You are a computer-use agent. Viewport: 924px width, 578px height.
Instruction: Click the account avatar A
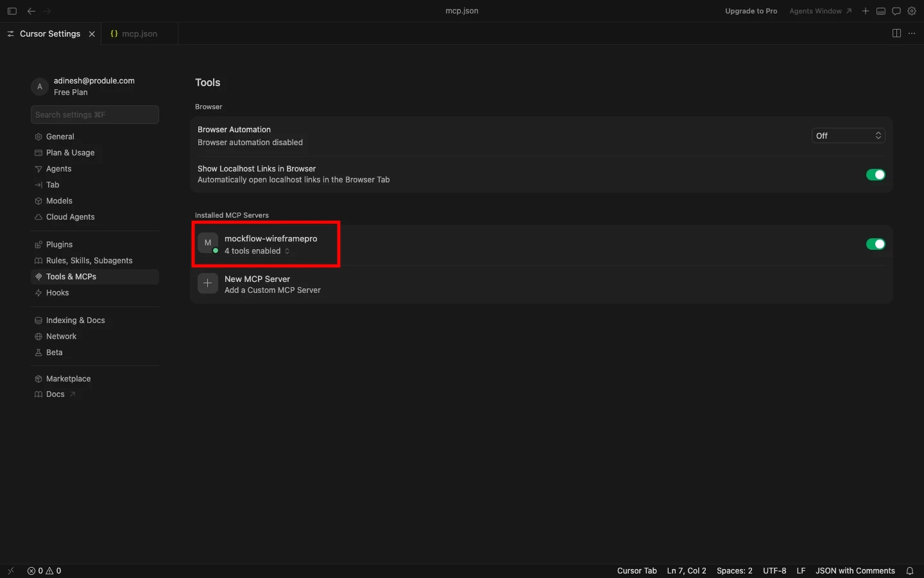(x=40, y=87)
